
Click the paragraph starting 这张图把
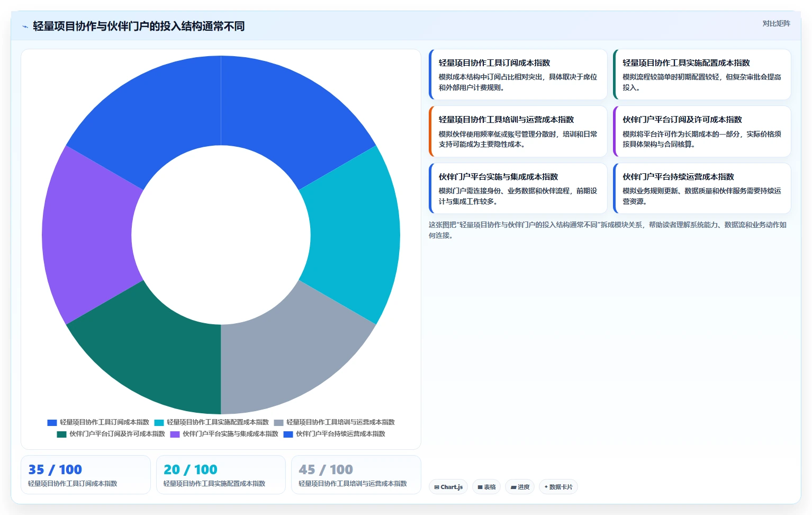(x=608, y=230)
